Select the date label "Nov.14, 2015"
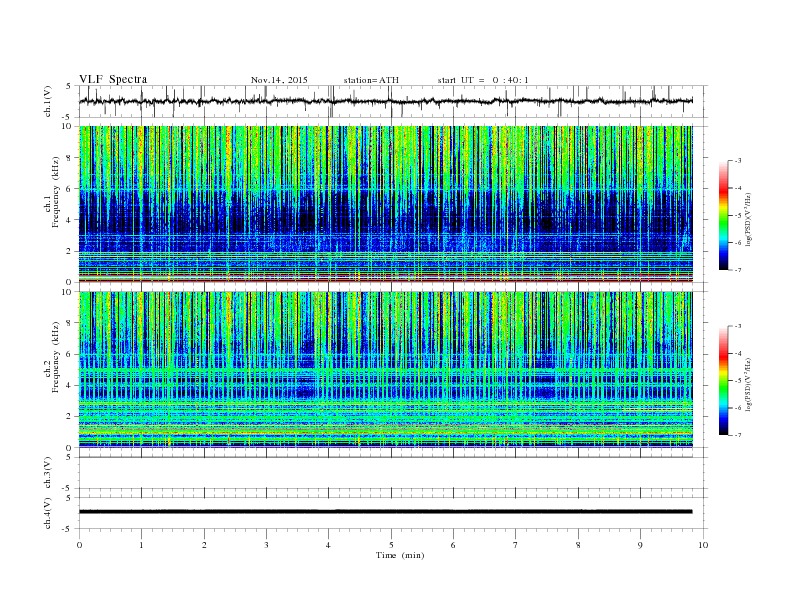This screenshot has width=792, height=612. (279, 80)
